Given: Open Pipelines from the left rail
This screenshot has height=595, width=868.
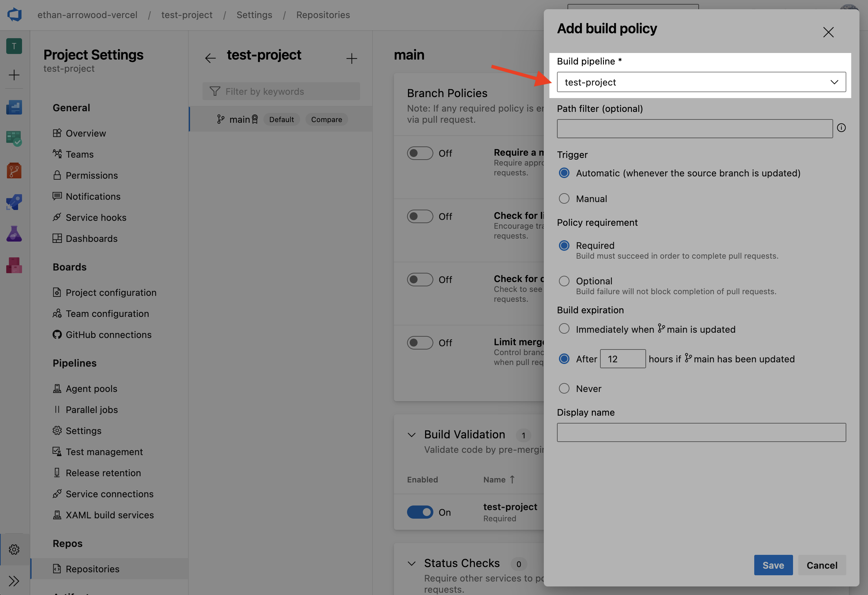Looking at the screenshot, I should 14,202.
